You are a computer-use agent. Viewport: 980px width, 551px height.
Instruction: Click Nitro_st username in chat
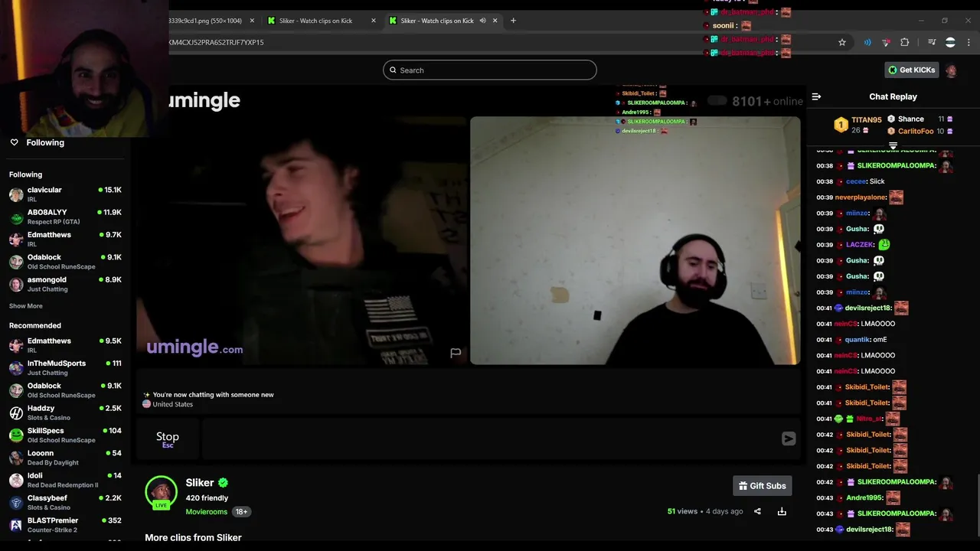tap(869, 419)
